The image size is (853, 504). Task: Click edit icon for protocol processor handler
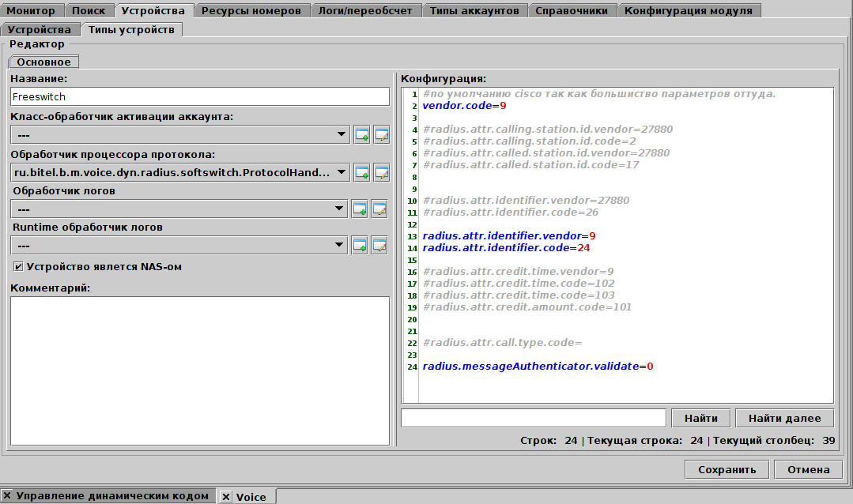coord(382,171)
